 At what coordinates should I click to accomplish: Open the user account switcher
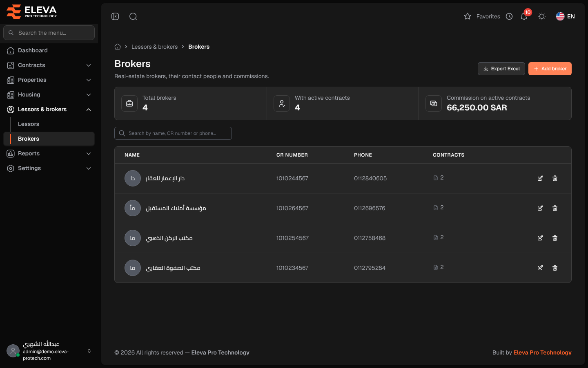49,351
